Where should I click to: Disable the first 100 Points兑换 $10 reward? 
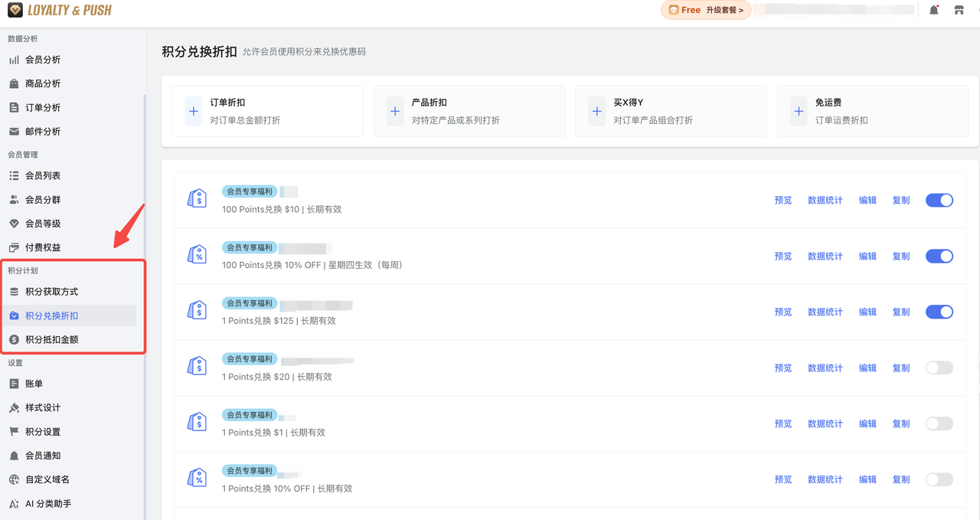[x=939, y=200]
